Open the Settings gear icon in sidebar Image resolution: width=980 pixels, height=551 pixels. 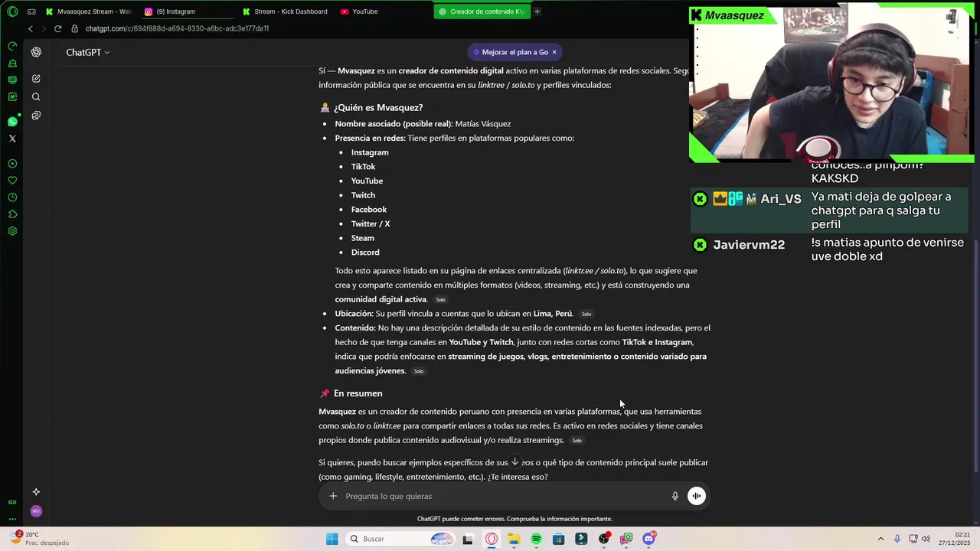[12, 231]
